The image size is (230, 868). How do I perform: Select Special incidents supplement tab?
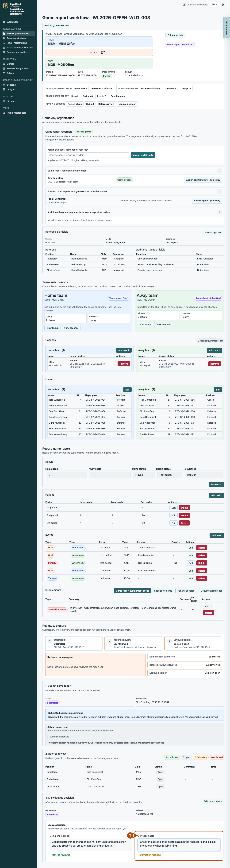[x=163, y=591]
